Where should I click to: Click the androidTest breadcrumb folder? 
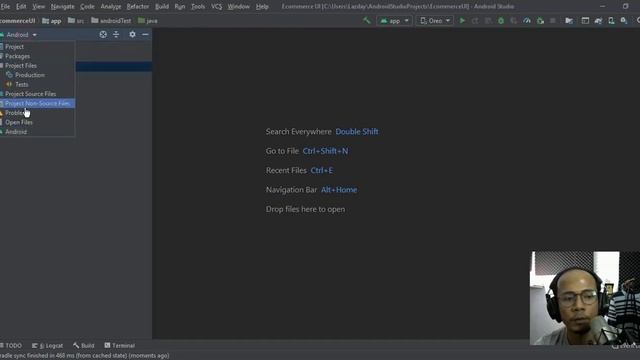(x=111, y=21)
